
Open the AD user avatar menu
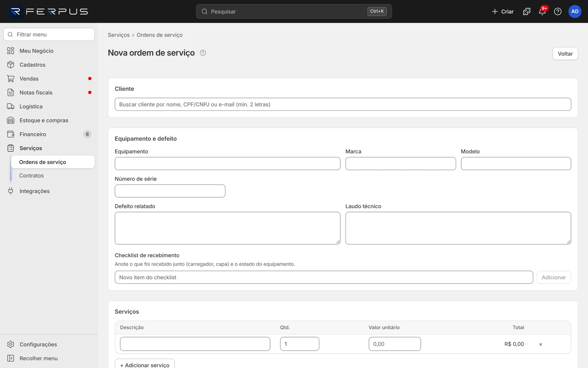(575, 11)
